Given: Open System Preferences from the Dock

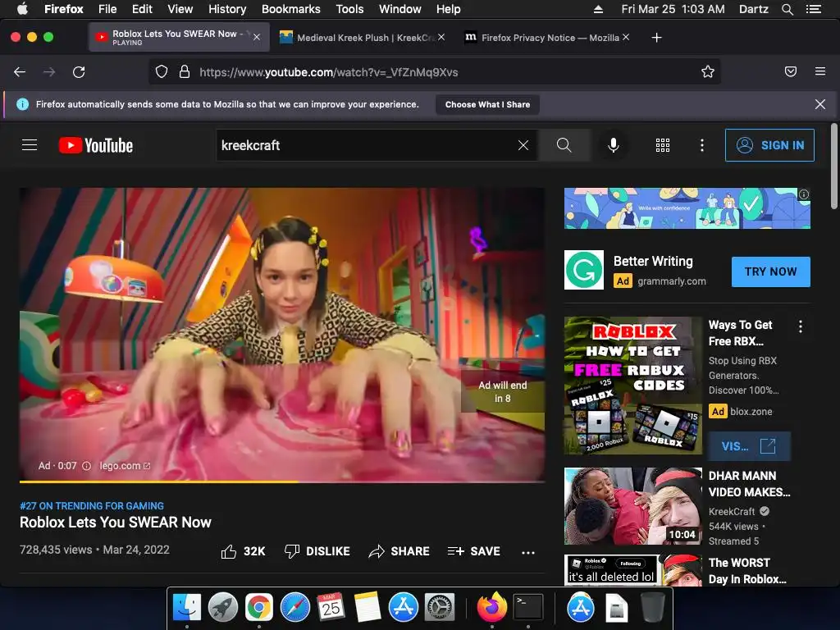Looking at the screenshot, I should pyautogui.click(x=440, y=608).
